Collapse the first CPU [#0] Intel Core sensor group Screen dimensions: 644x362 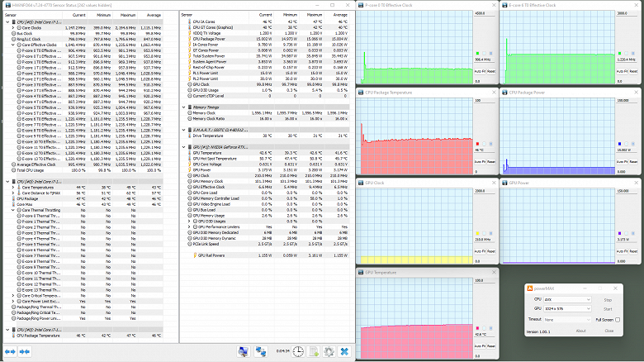click(7, 21)
